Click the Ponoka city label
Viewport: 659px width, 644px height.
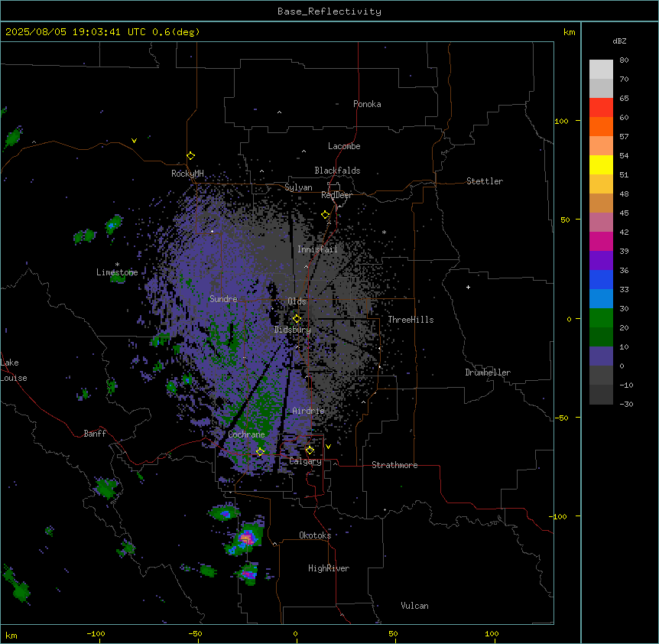[x=367, y=104]
